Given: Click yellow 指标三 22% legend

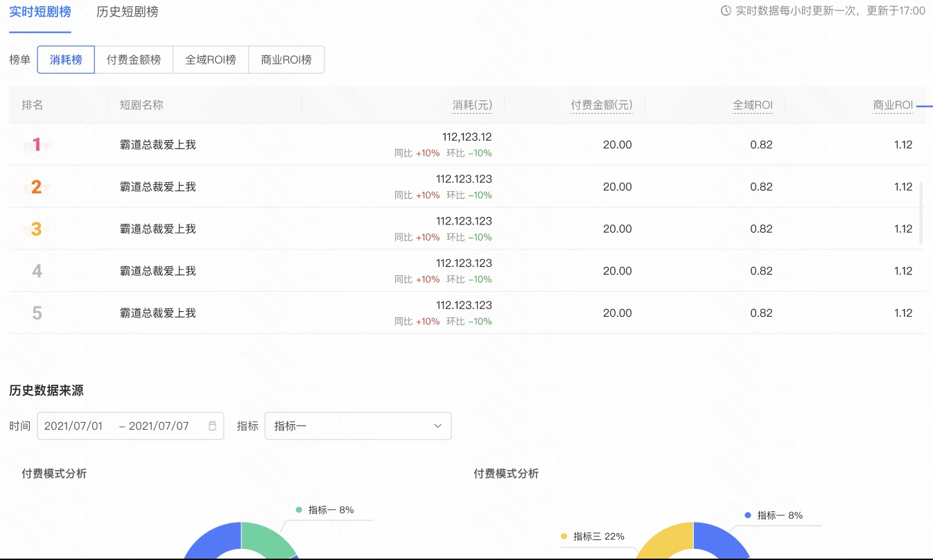Looking at the screenshot, I should pos(593,536).
